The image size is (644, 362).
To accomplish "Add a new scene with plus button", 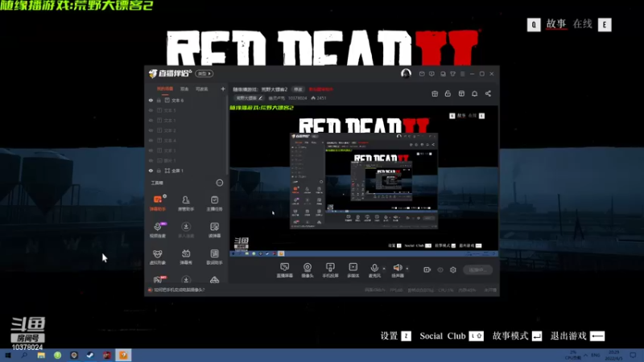I will (223, 88).
